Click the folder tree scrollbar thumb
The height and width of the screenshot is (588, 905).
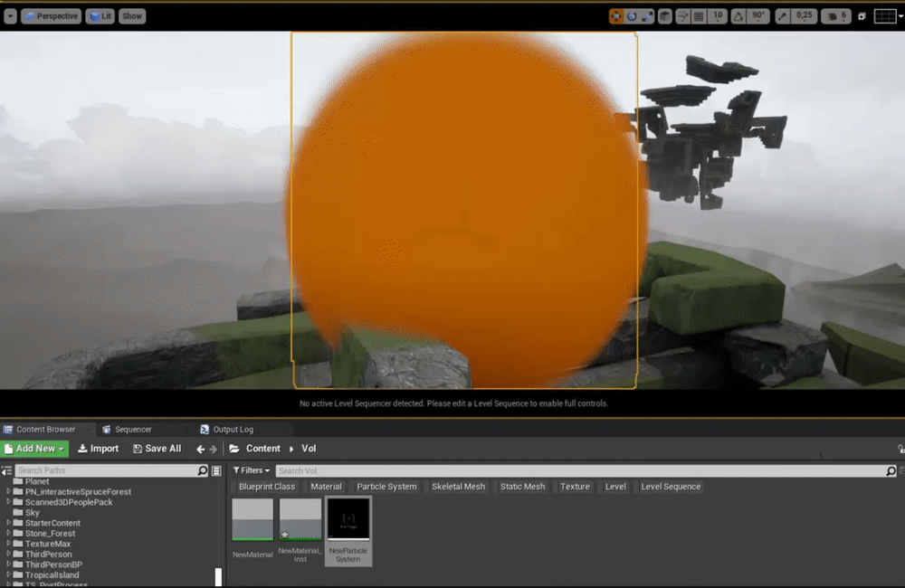pyautogui.click(x=218, y=577)
